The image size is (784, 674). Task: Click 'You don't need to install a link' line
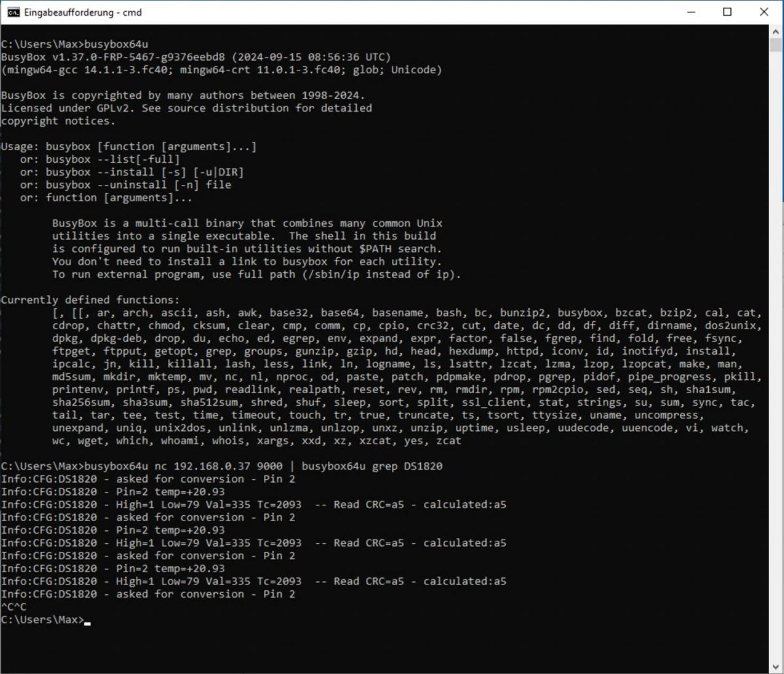coord(248,262)
